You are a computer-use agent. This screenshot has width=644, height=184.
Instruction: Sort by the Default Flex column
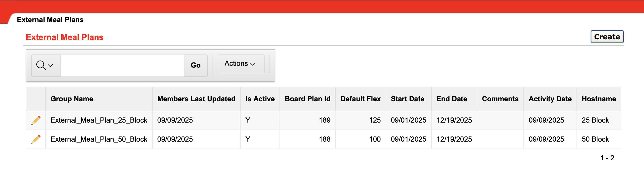361,99
